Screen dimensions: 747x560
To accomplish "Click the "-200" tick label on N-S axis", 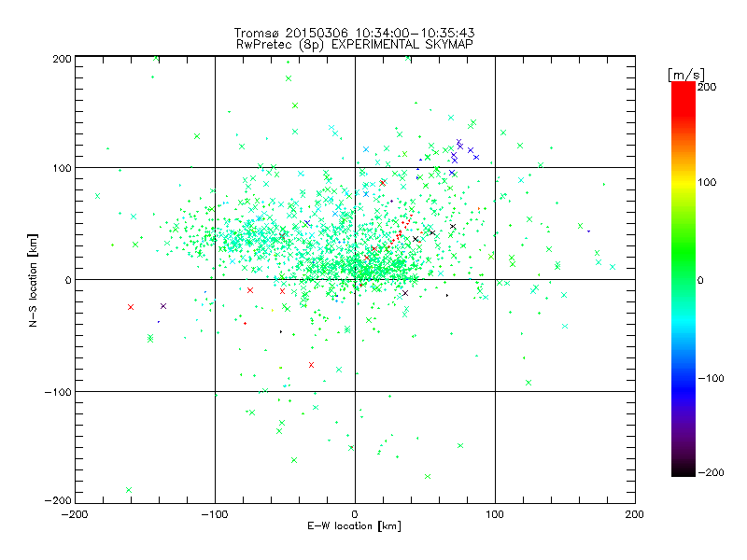I will [x=58, y=500].
